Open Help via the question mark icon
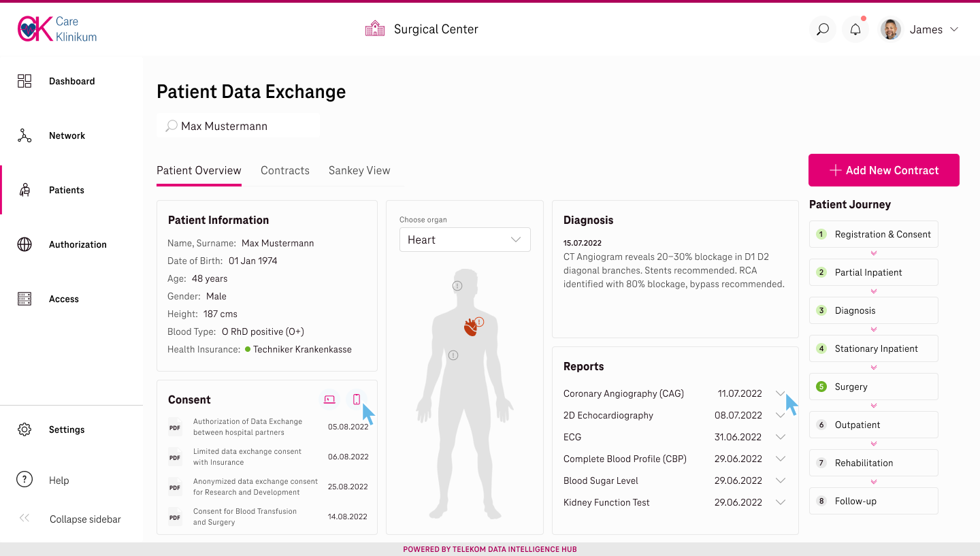This screenshot has width=980, height=556. [x=24, y=480]
